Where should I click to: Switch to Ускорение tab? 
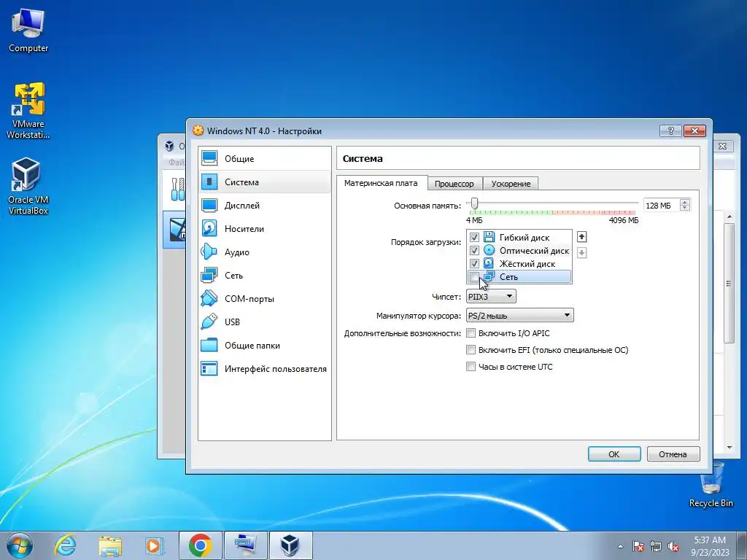511,184
